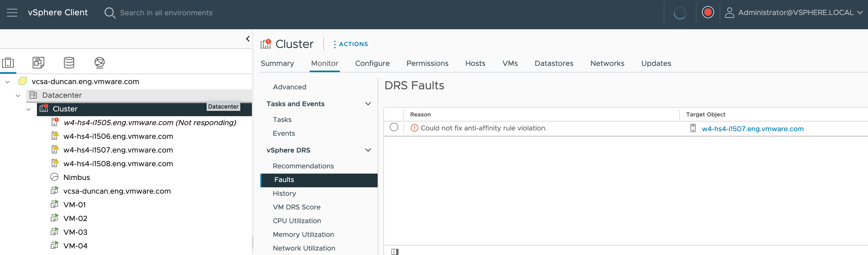The height and width of the screenshot is (255, 868).
Task: Sort table by Reason column header
Action: click(420, 115)
